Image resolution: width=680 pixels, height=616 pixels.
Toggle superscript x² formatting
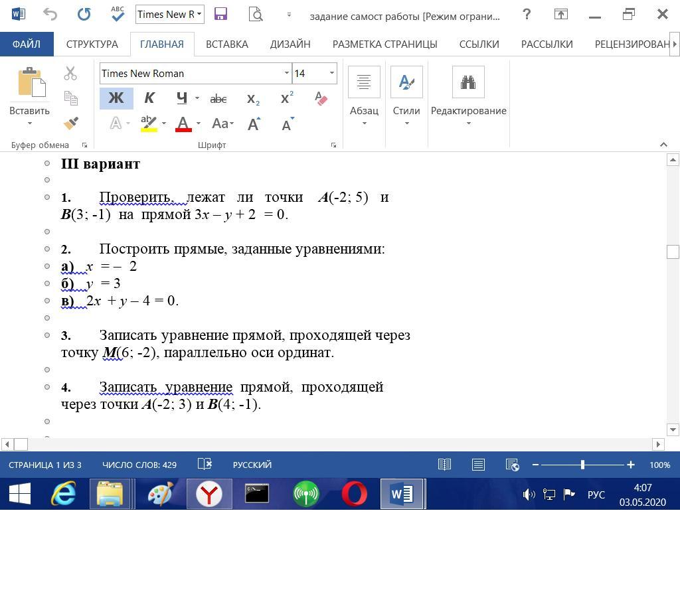point(287,98)
